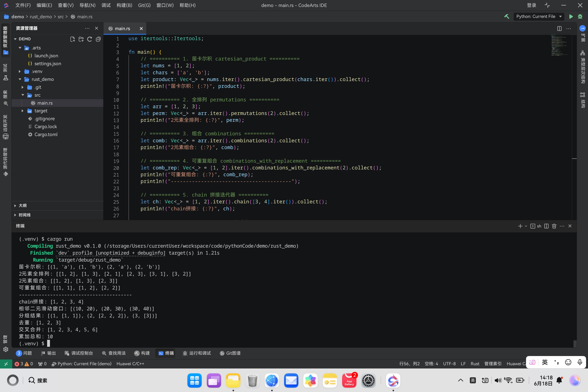The image size is (588, 392).
Task: Open explorer panel more actions menu
Action: (x=87, y=28)
